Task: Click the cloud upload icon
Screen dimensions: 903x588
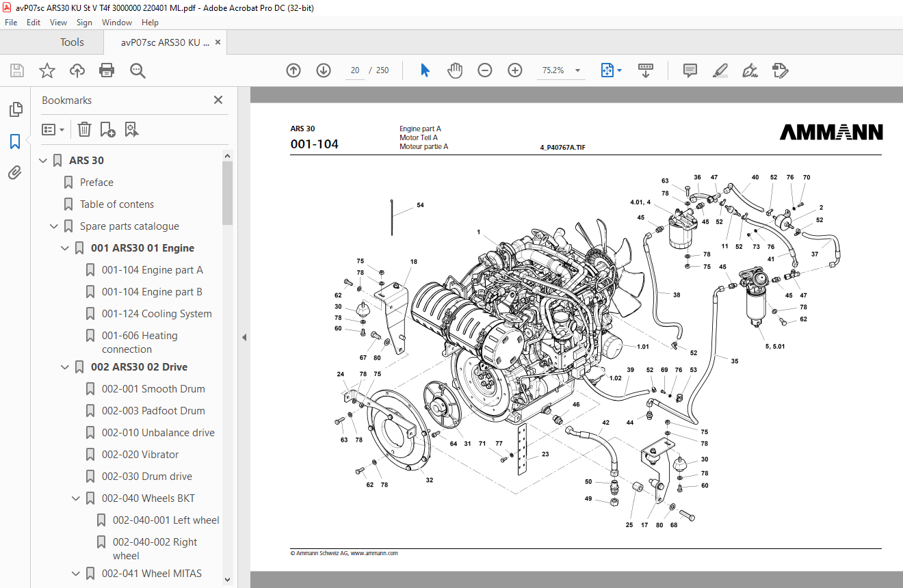Action: [77, 70]
